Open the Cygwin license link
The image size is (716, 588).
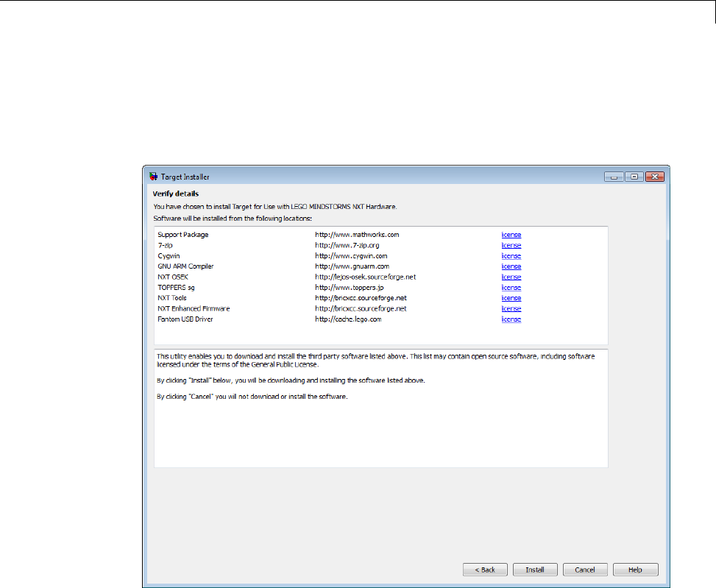511,256
